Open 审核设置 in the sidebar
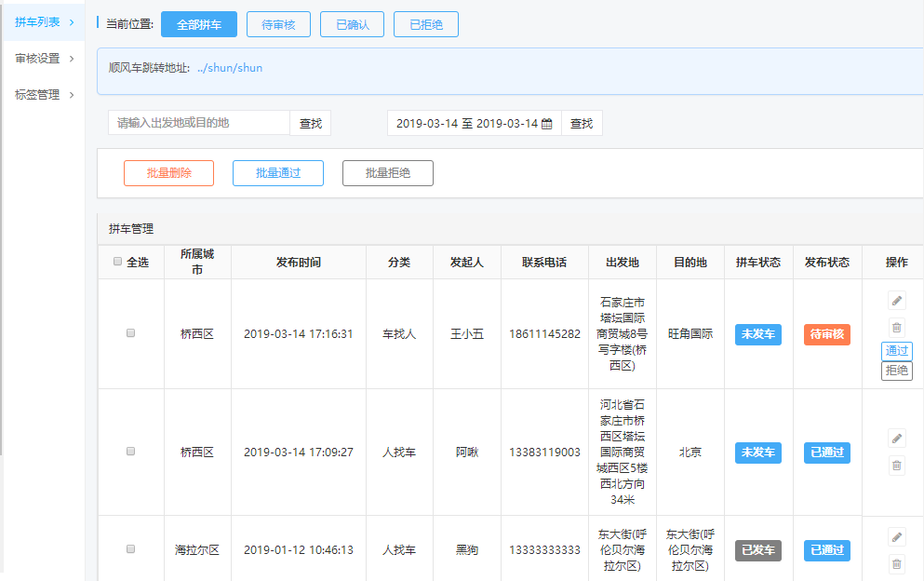924x581 pixels. (x=37, y=59)
